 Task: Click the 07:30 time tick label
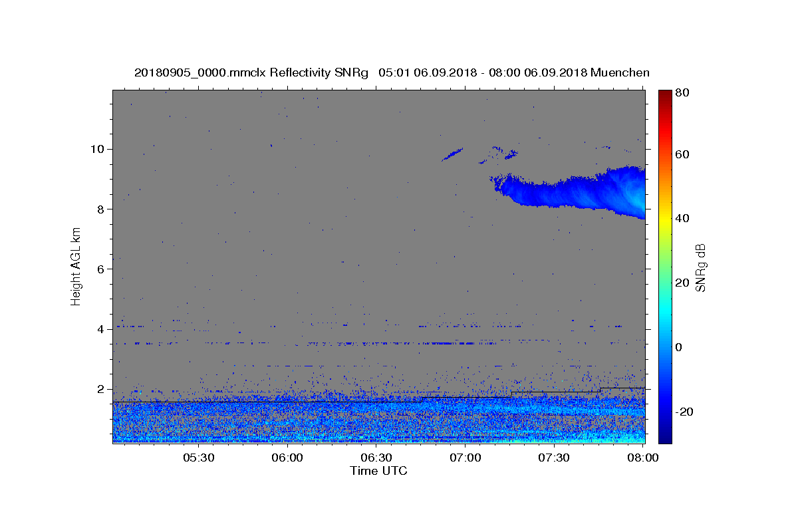point(553,458)
